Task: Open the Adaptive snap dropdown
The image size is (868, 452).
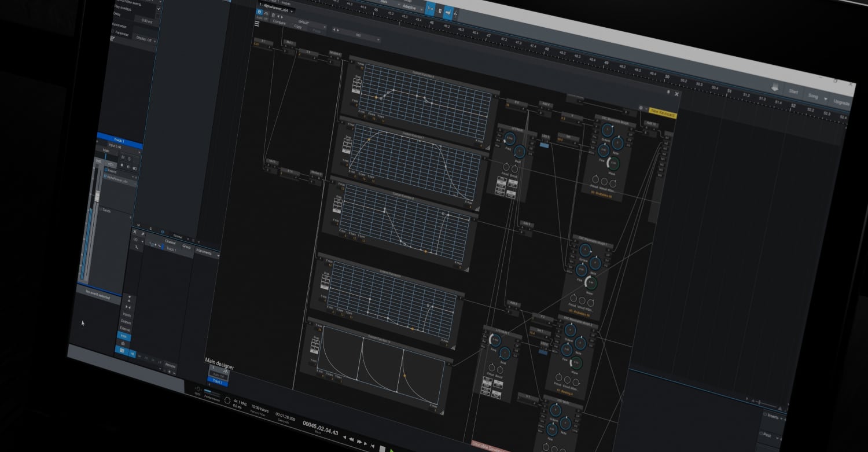Action: pos(412,7)
